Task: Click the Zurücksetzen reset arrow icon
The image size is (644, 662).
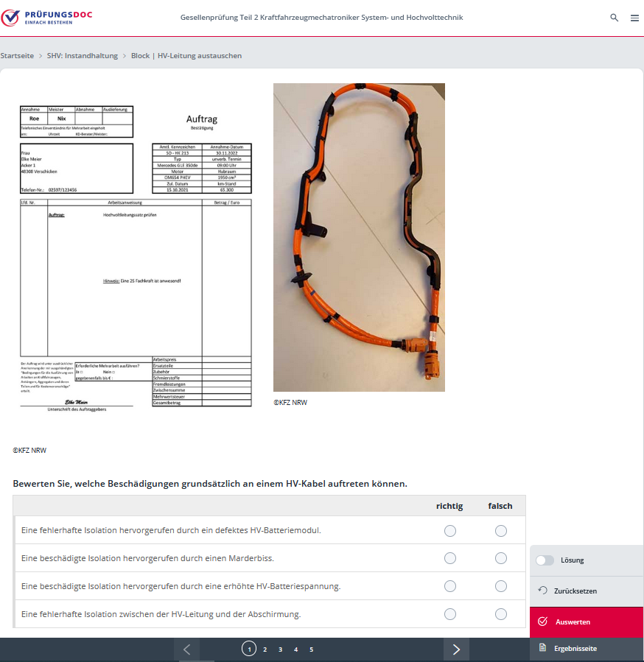Action: tap(543, 591)
